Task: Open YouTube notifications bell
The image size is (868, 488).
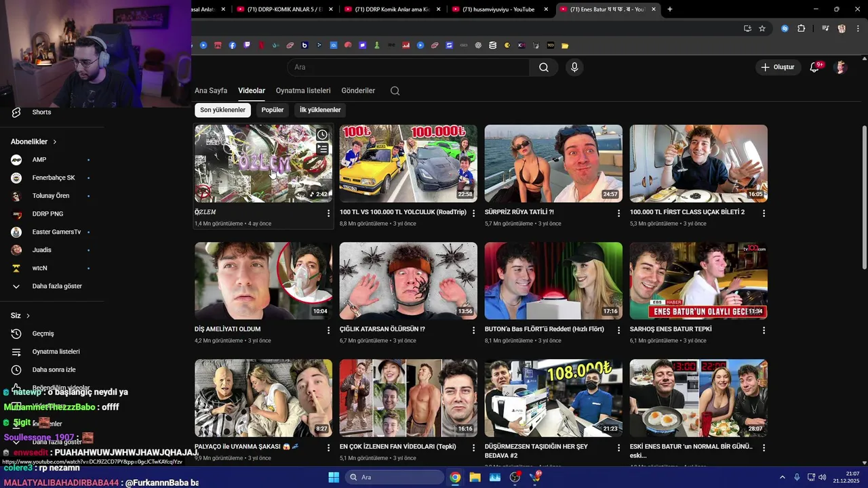Action: (814, 67)
